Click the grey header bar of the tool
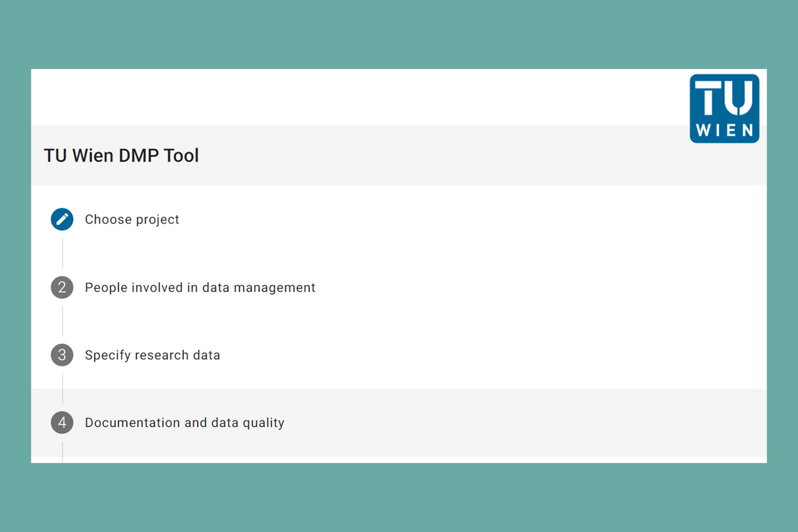Image resolution: width=798 pixels, height=532 pixels. tap(399, 155)
